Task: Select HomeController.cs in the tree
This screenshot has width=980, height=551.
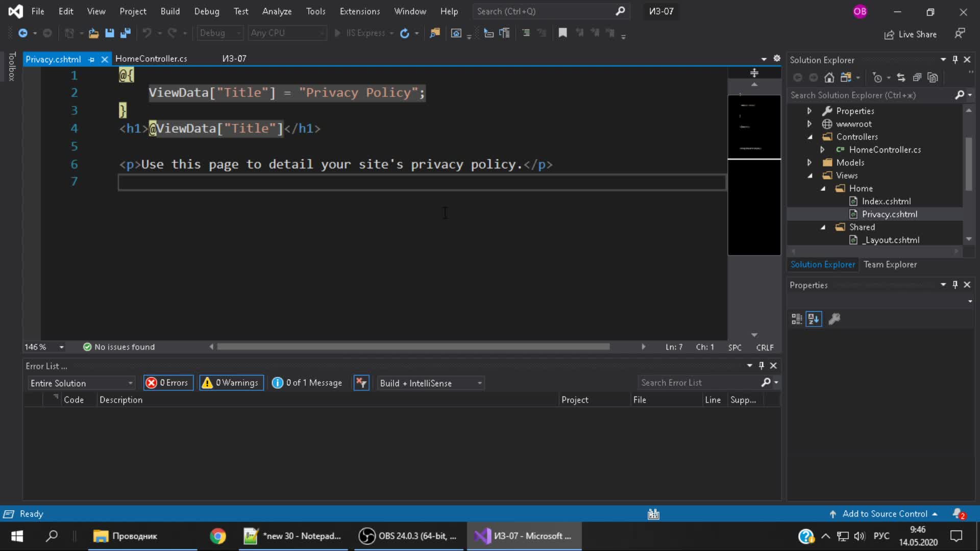Action: pyautogui.click(x=885, y=150)
